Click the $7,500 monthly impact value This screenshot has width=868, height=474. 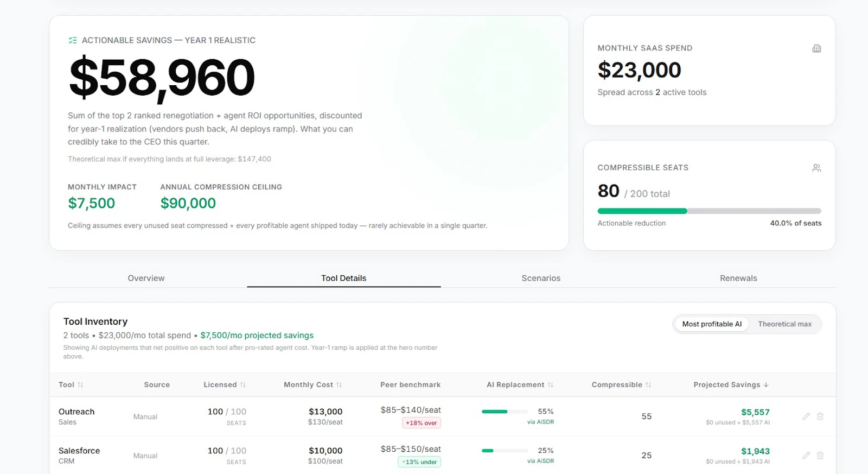tap(91, 203)
